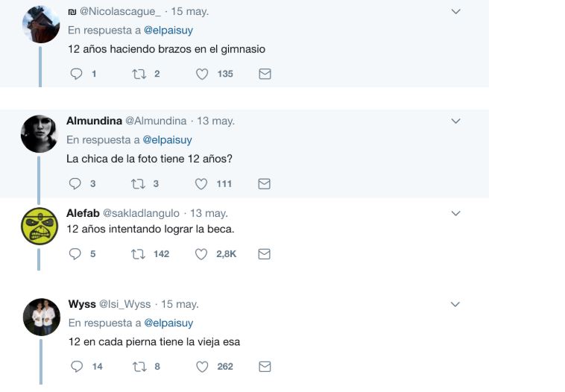
Task: Like Alefab's tweet with 2,8K likes
Action: (x=201, y=254)
